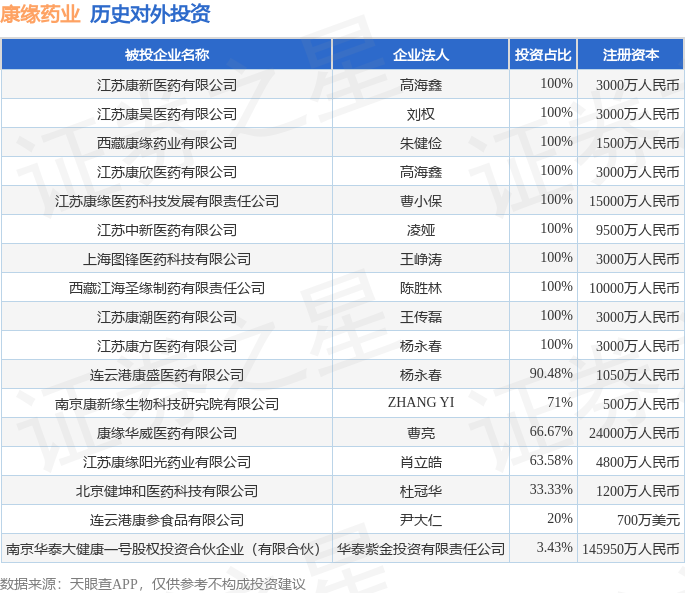Click company 江苏康潮医药有限公司
This screenshot has width=685, height=593.
tap(167, 317)
